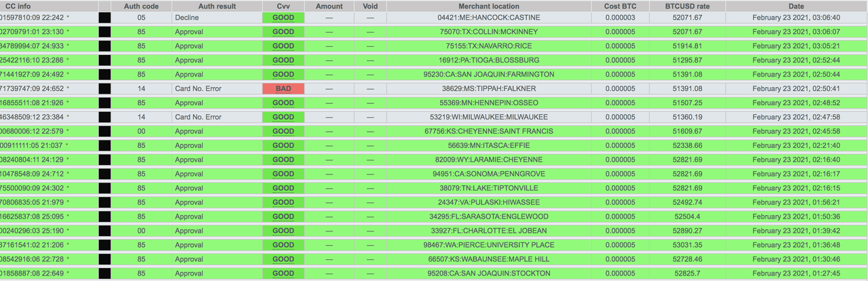Click CC info ending 08 22:649
Screen dimensions: 868x281
(x=32, y=274)
